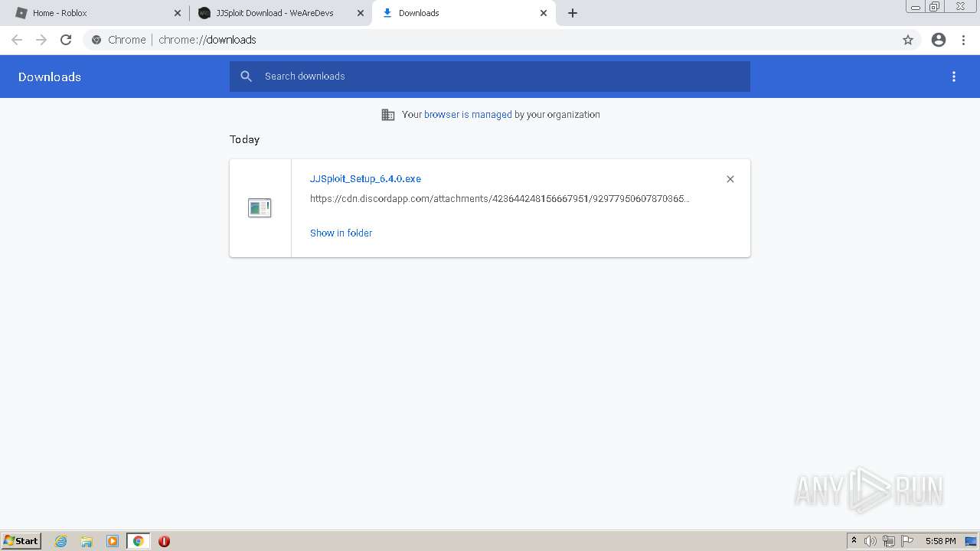Open the Downloads page more actions menu
The image size is (980, 551).
[954, 77]
